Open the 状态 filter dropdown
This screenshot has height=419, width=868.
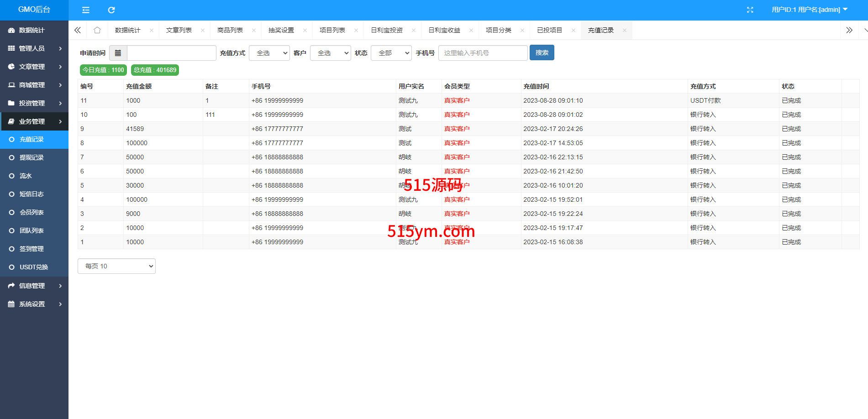[391, 53]
